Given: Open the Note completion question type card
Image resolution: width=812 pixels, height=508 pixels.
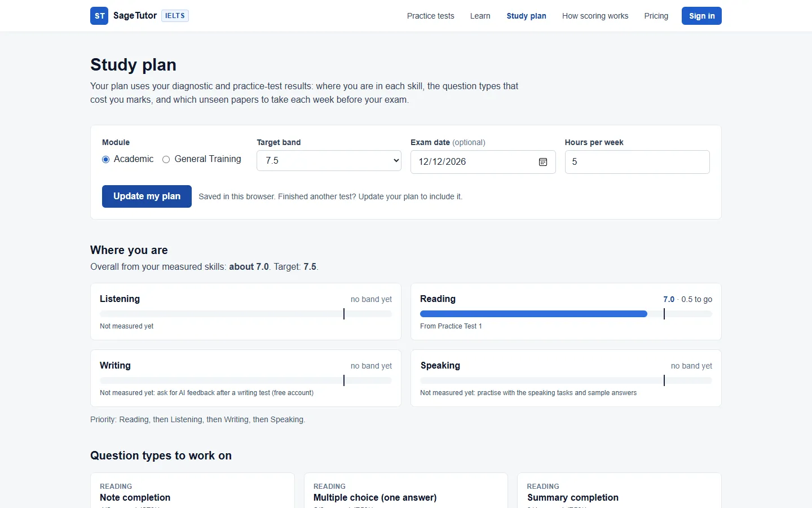Looking at the screenshot, I should point(192,491).
